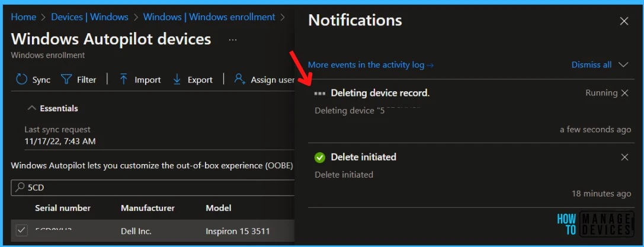Sort by Serial number column header
644x247 pixels.
click(x=63, y=208)
